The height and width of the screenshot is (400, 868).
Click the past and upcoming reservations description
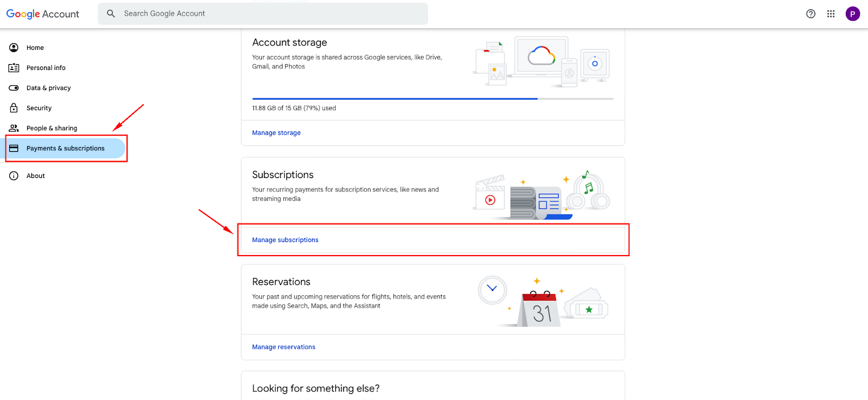(x=349, y=301)
